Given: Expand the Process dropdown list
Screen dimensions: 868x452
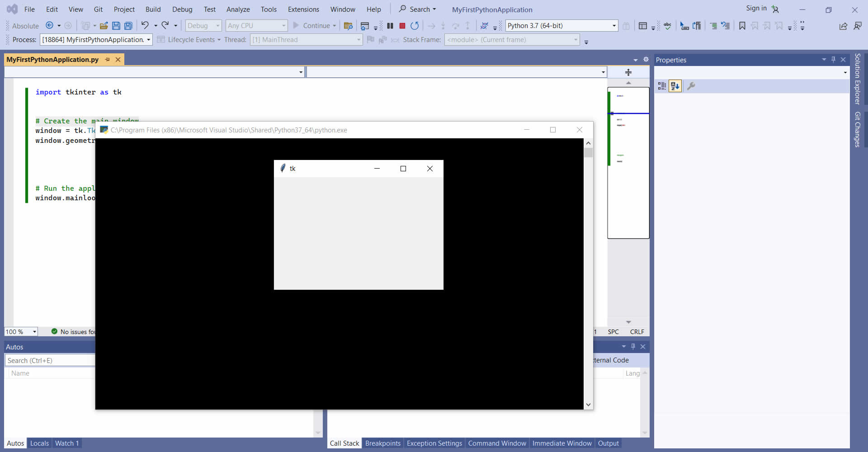Looking at the screenshot, I should coord(148,40).
